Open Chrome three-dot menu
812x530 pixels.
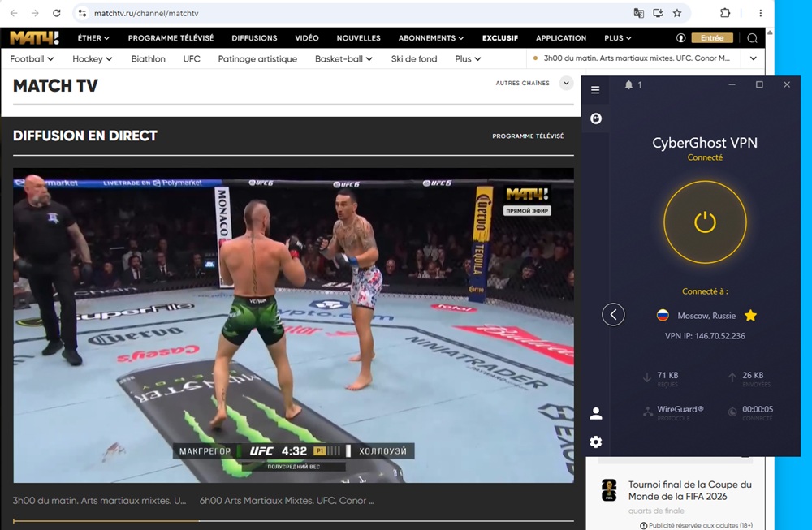(x=760, y=13)
